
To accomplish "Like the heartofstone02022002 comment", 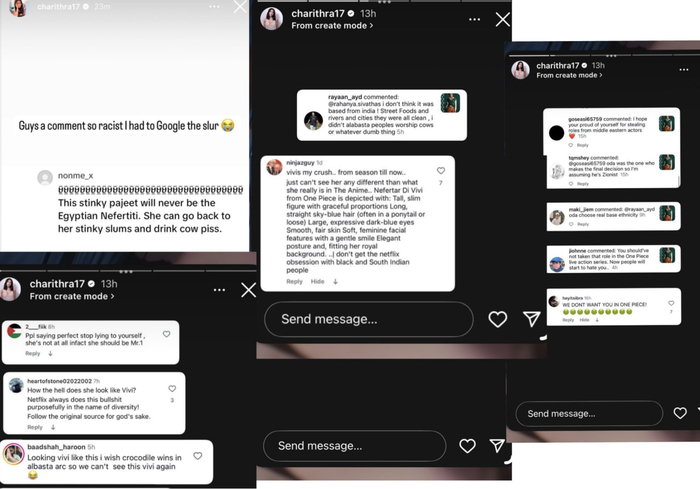I will pyautogui.click(x=172, y=389).
